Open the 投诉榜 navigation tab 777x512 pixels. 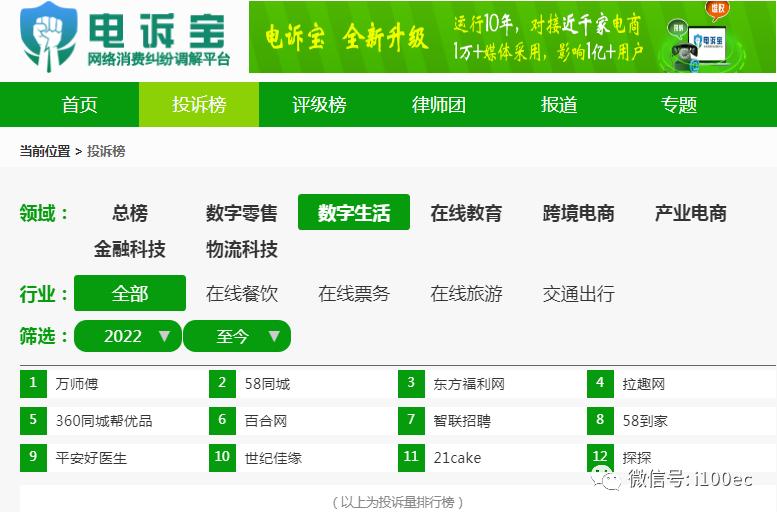pos(199,105)
